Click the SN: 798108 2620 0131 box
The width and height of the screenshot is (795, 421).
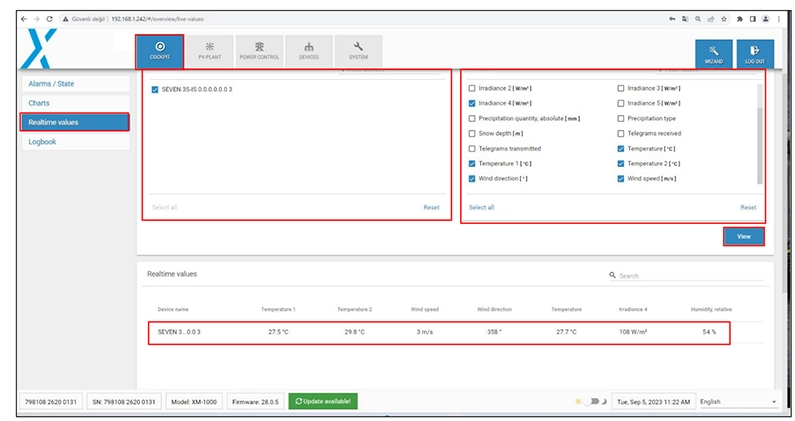pos(124,402)
